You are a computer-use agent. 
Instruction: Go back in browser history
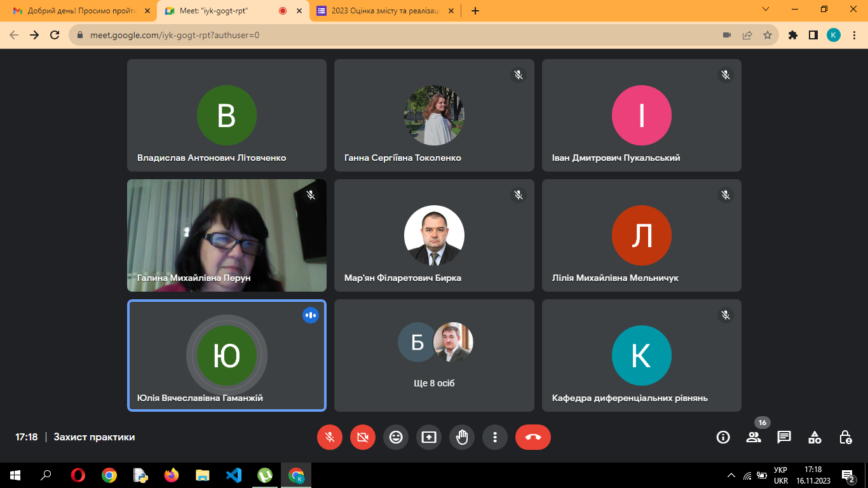click(14, 36)
